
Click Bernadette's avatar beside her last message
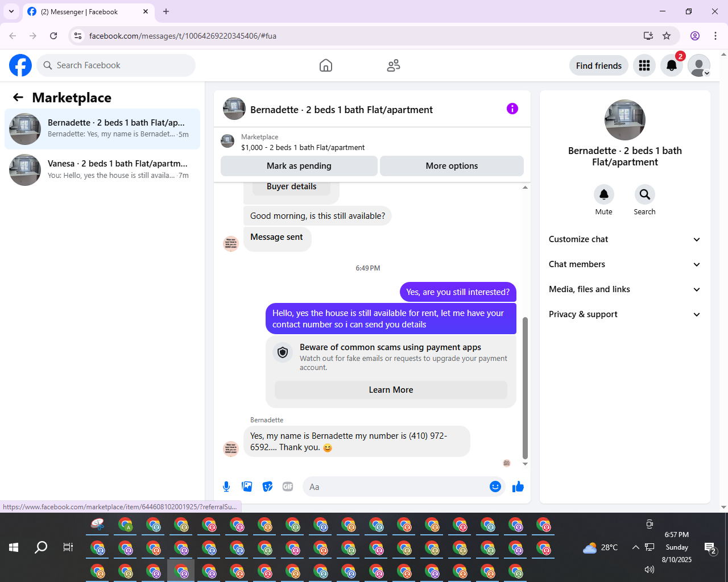[231, 448]
